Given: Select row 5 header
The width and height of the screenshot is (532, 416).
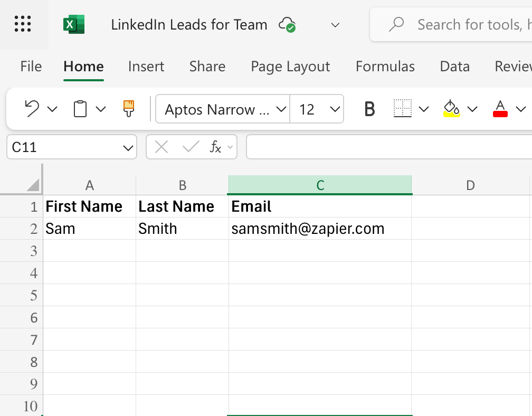Looking at the screenshot, I should (x=21, y=295).
